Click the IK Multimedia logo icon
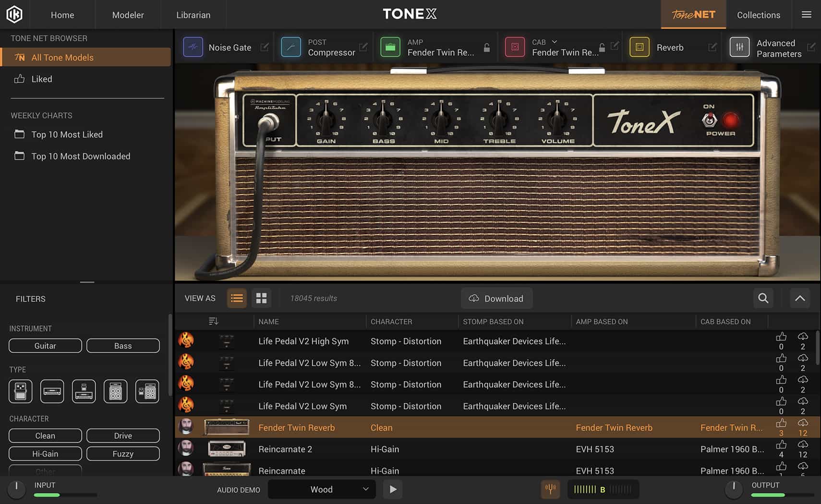Image resolution: width=821 pixels, height=504 pixels. (x=14, y=14)
